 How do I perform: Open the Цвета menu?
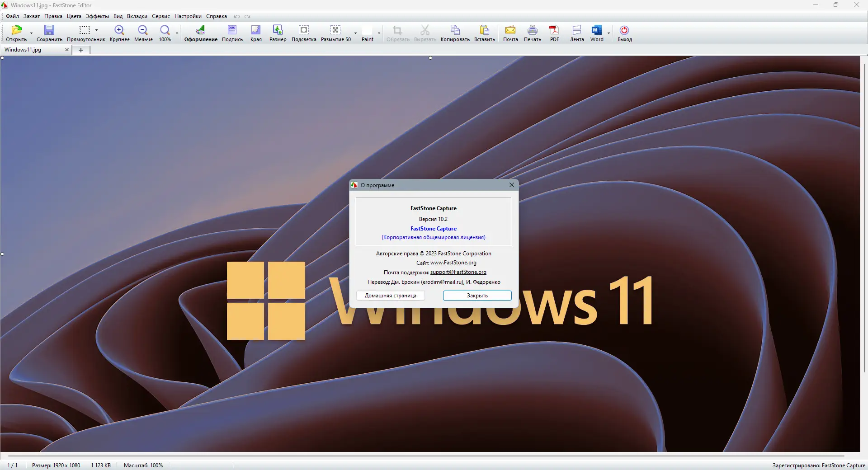pyautogui.click(x=74, y=16)
